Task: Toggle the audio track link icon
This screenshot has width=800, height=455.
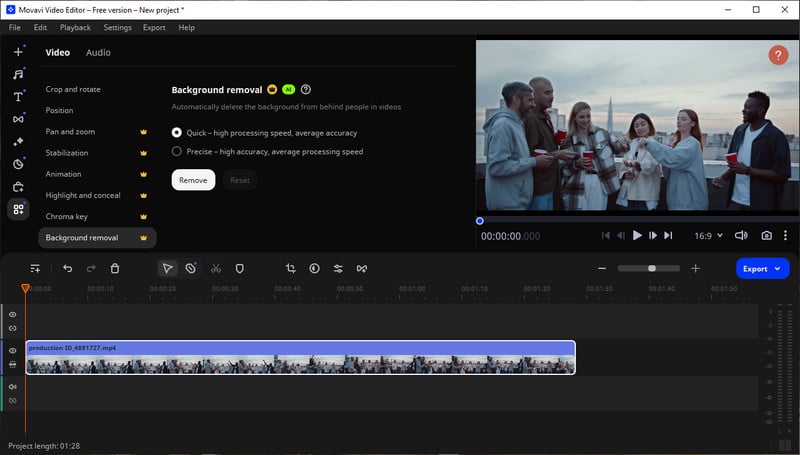Action: 13,400
